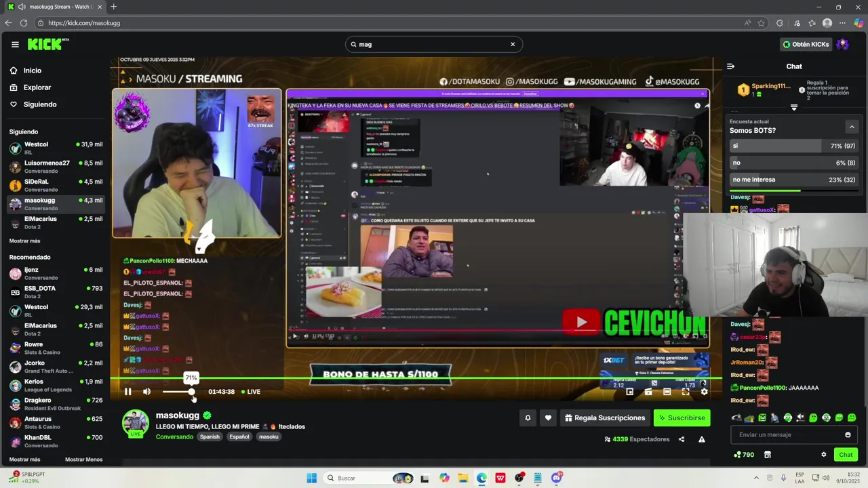The width and height of the screenshot is (868, 488).
Task: Open ElMacarius channel with 2,5 mil viewers in Siguiendo
Action: click(x=56, y=222)
